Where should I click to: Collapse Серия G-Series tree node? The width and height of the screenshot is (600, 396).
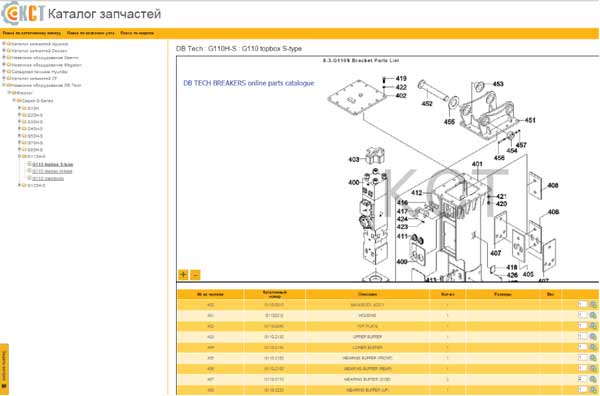pos(14,101)
